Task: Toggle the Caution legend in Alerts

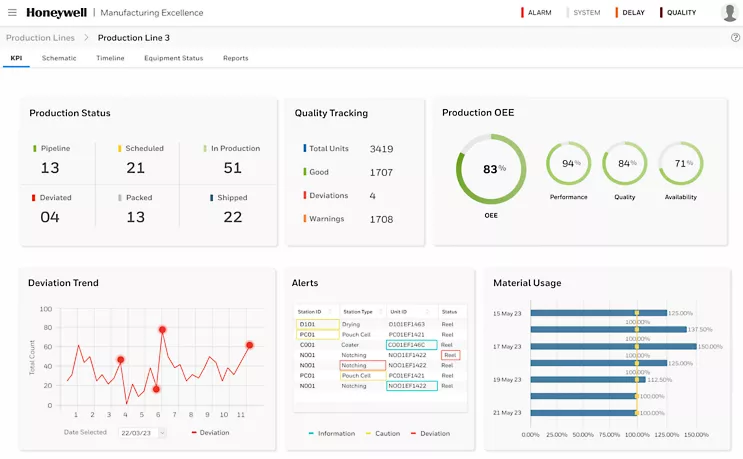Action: coord(383,433)
